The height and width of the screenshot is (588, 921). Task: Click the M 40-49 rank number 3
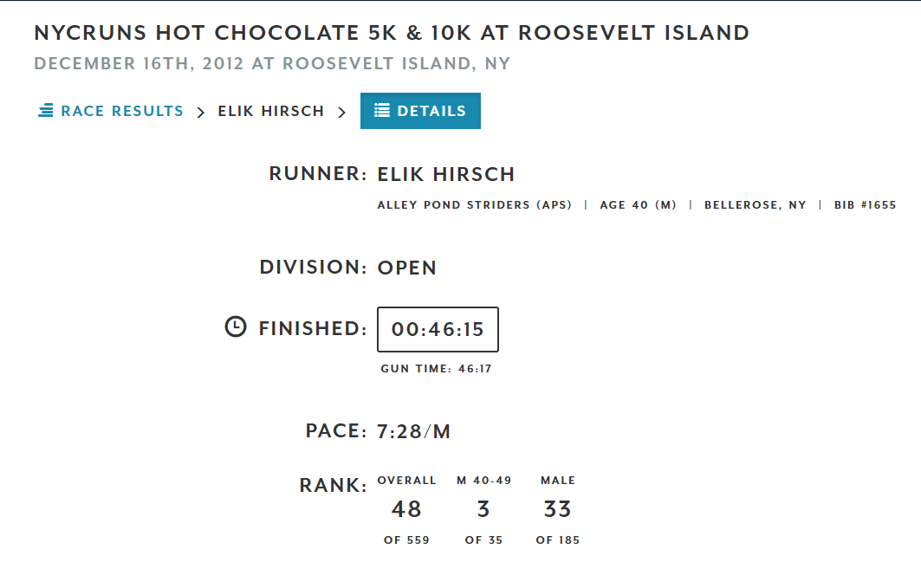(483, 509)
